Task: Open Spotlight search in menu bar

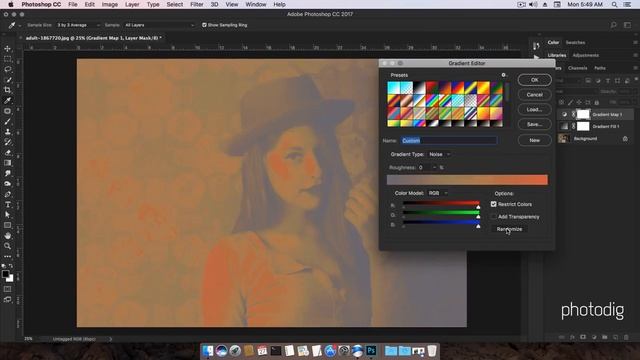Action: tap(614, 4)
